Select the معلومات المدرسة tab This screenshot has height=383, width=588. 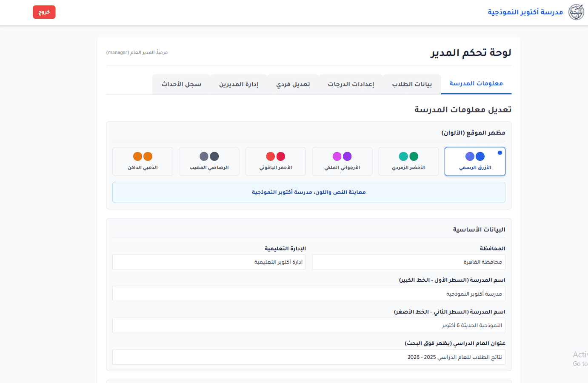(x=476, y=83)
